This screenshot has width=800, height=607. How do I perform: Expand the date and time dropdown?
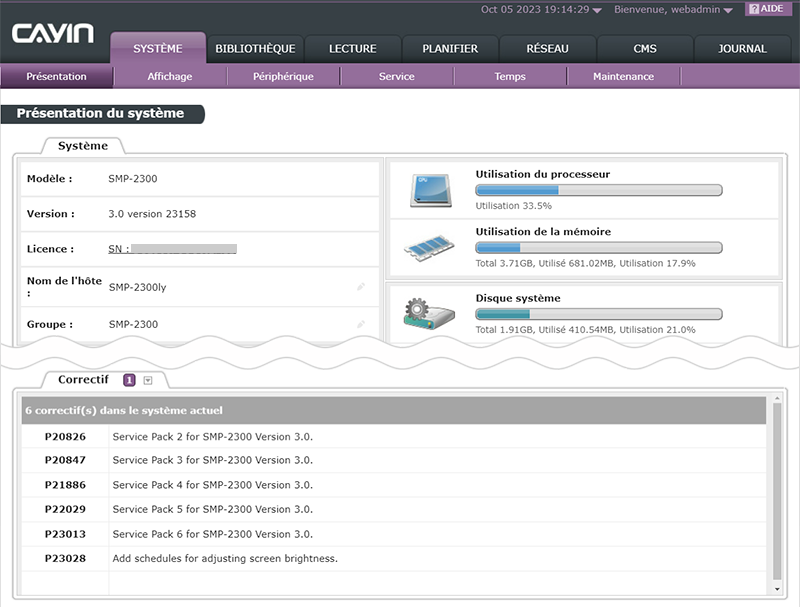(597, 10)
